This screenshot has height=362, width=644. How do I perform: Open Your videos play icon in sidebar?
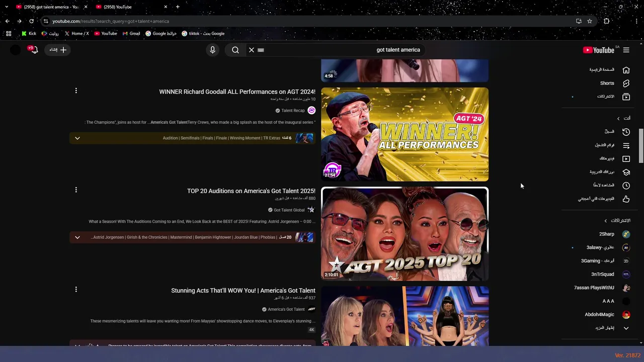626,159
